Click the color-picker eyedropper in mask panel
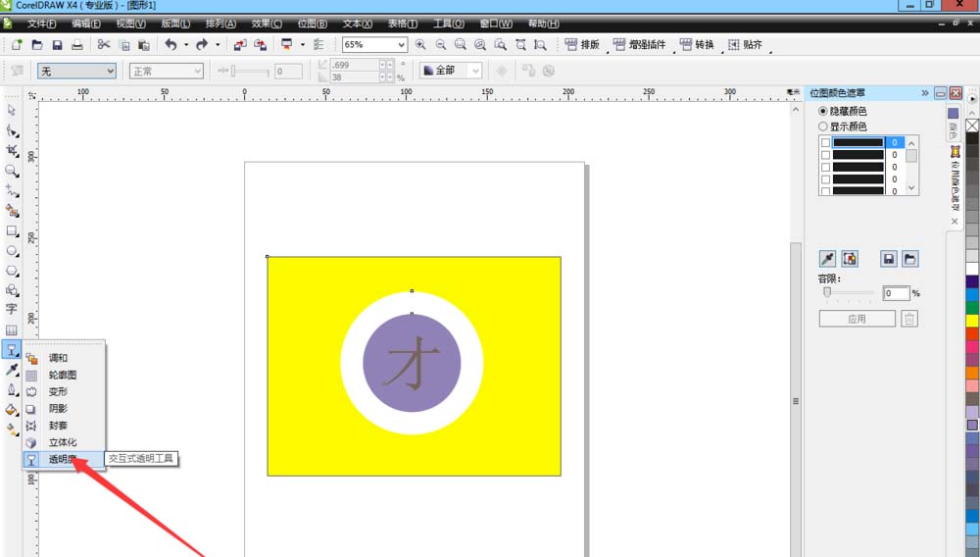This screenshot has width=980, height=557. point(828,259)
